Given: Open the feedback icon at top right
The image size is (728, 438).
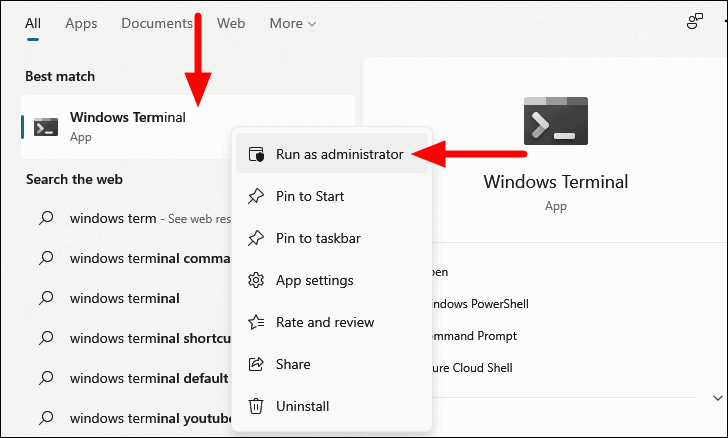Looking at the screenshot, I should coord(695,21).
